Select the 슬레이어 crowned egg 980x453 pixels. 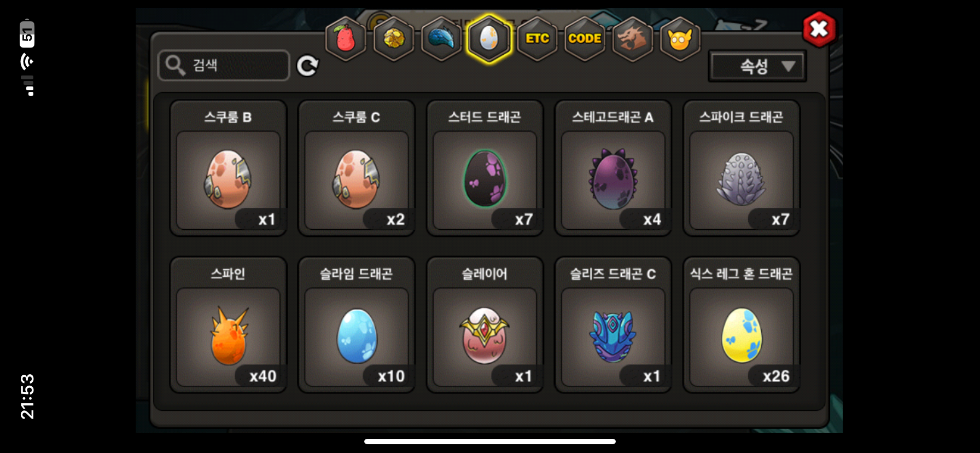(485, 325)
